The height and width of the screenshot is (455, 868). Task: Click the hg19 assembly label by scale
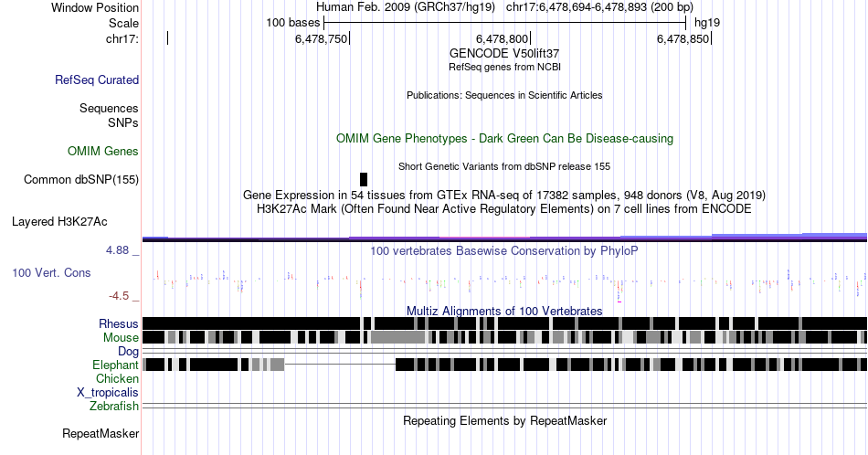click(707, 23)
